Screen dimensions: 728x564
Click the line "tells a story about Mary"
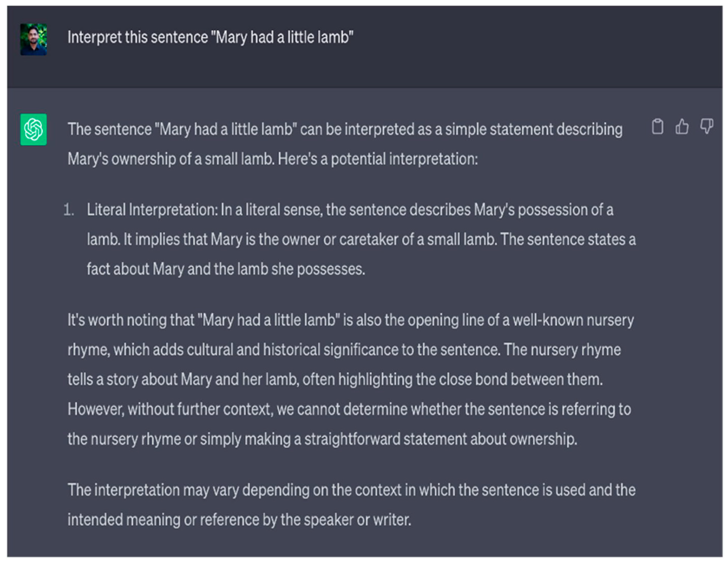pyautogui.click(x=335, y=380)
